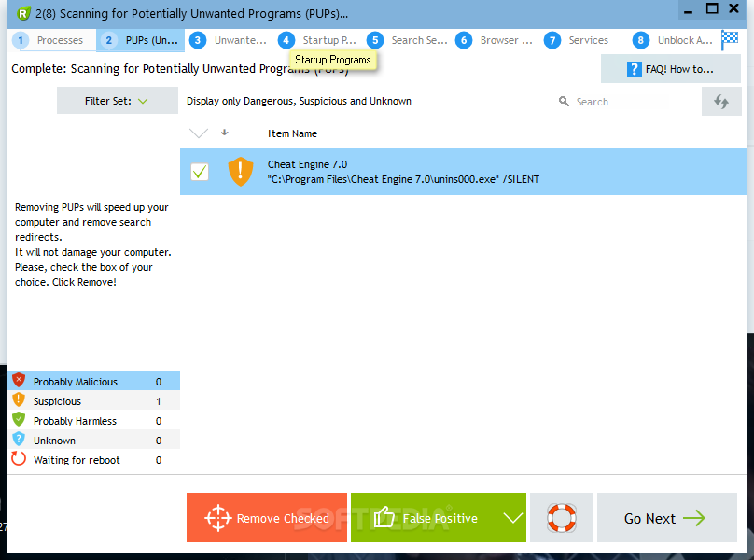This screenshot has height=560, width=754.
Task: Switch to Browser ... step tab
Action: coord(496,40)
